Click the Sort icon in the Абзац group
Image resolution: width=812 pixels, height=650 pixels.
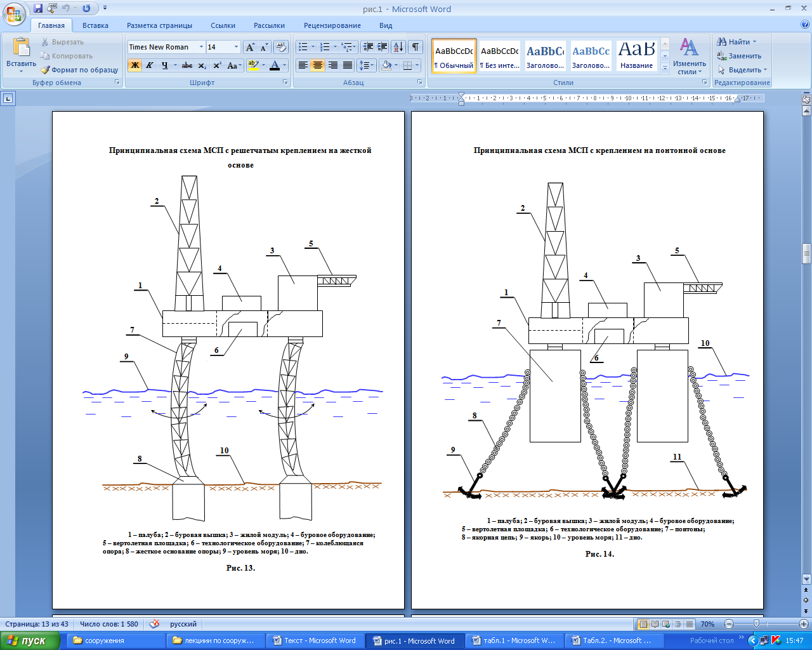(x=398, y=47)
